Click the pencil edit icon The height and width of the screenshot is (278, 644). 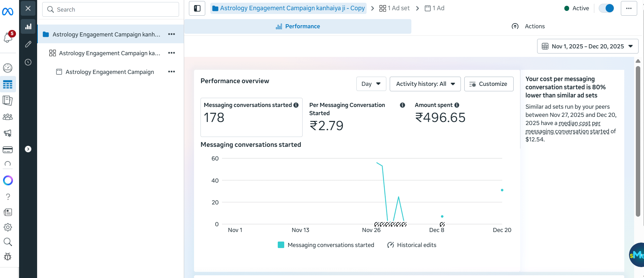[28, 44]
